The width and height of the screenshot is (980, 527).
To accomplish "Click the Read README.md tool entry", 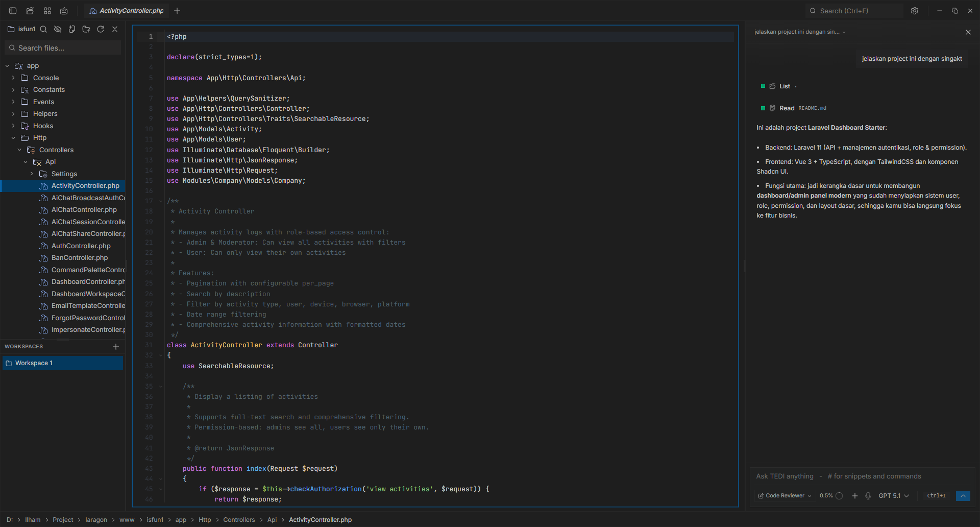I will [794, 108].
